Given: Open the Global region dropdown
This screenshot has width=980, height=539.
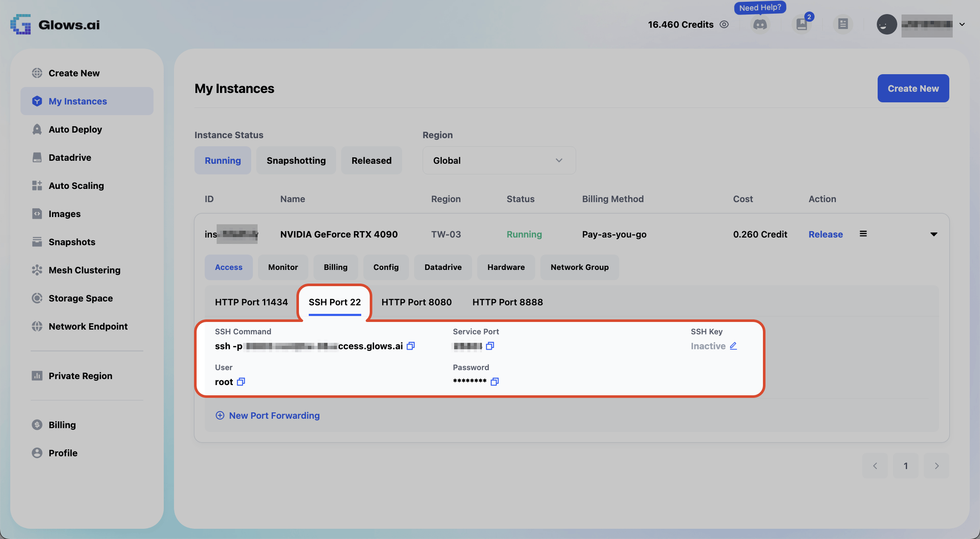Looking at the screenshot, I should click(x=499, y=160).
